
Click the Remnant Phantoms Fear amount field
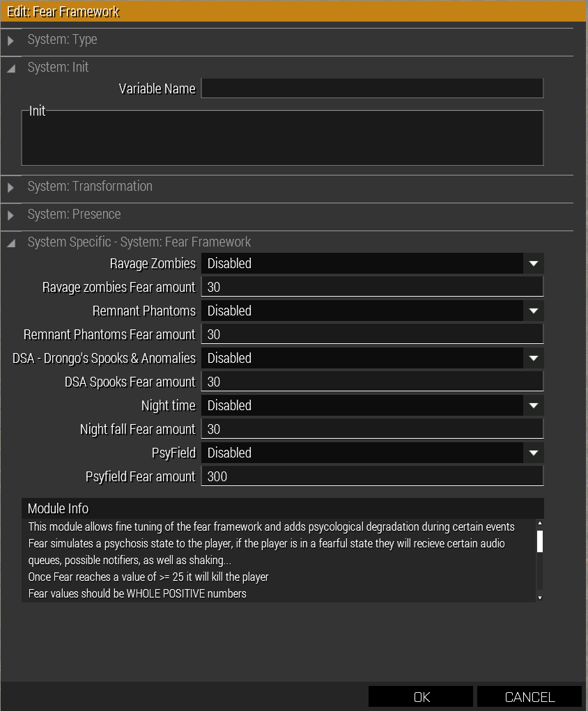[x=372, y=334]
